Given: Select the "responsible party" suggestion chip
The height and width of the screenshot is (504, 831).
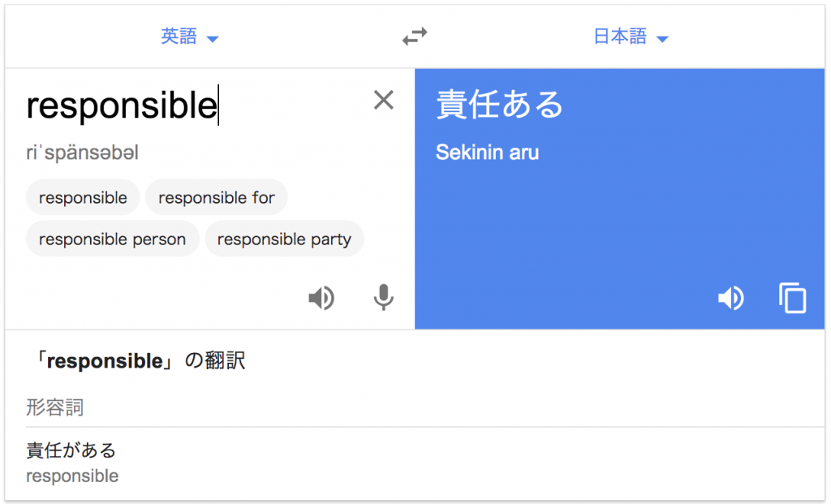Looking at the screenshot, I should pyautogui.click(x=284, y=239).
